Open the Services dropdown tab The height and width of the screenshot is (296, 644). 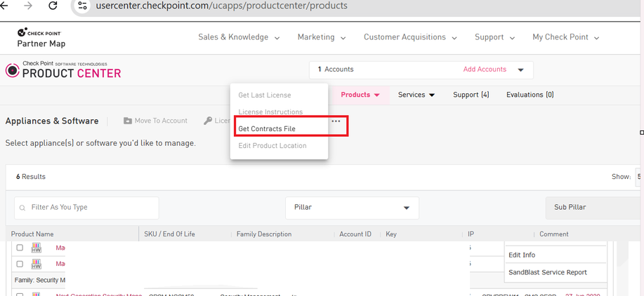[x=416, y=95]
